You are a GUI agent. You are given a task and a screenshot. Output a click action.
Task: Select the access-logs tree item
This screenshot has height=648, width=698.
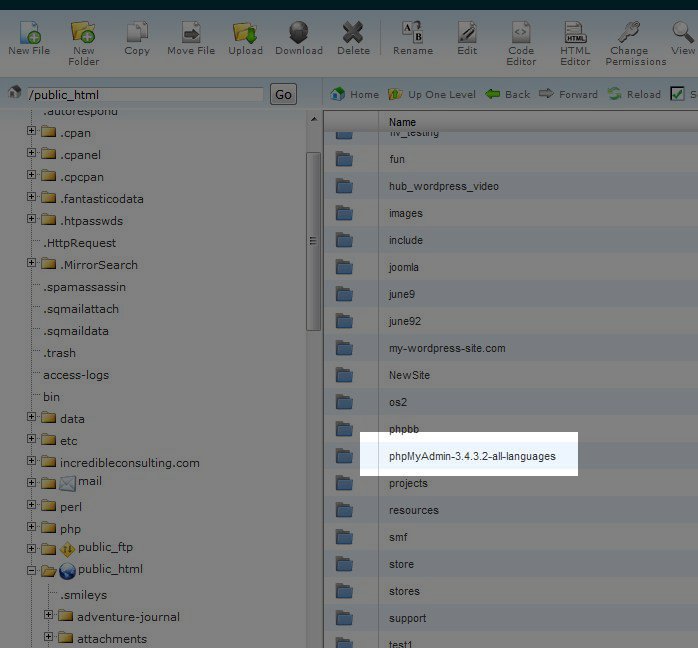pos(76,375)
